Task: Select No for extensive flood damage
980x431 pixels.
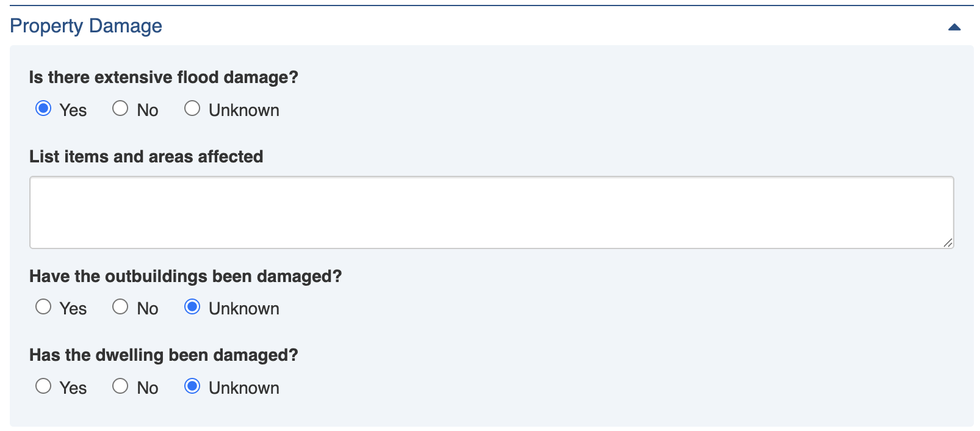Action: coord(120,109)
